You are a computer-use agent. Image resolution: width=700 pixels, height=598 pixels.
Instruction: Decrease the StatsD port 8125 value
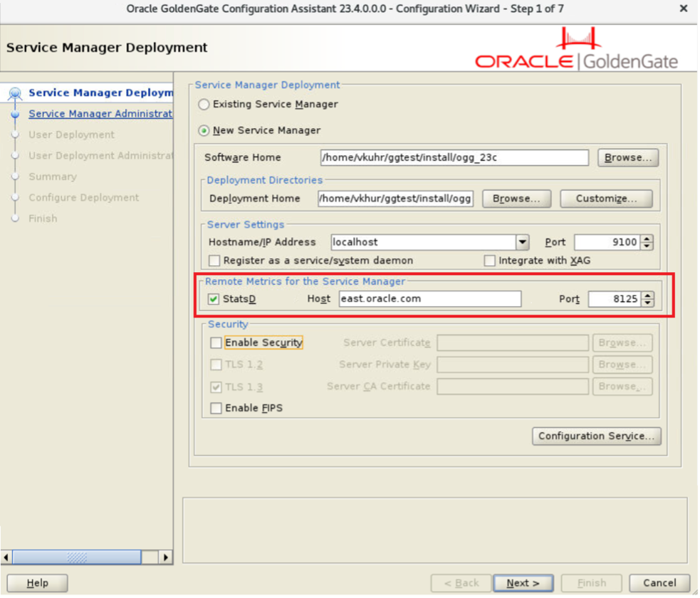648,303
